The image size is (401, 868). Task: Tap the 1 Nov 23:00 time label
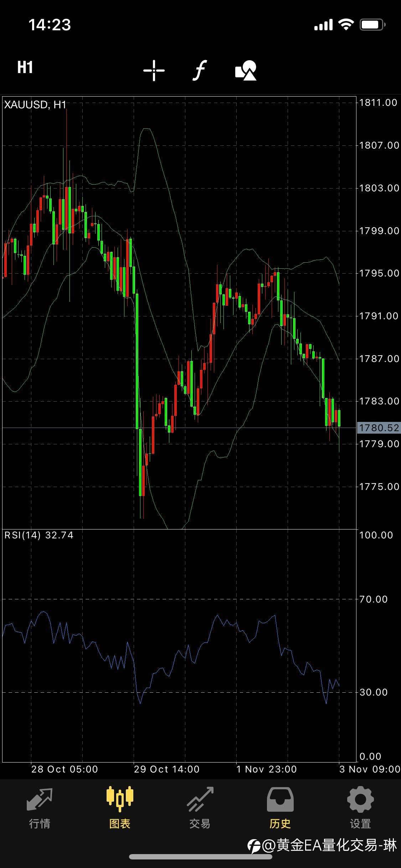point(267,769)
